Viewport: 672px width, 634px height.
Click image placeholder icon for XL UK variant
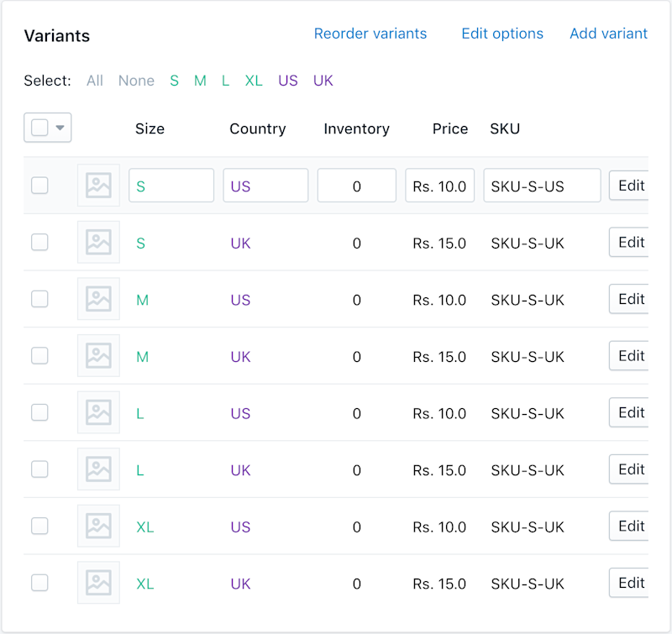coord(98,583)
